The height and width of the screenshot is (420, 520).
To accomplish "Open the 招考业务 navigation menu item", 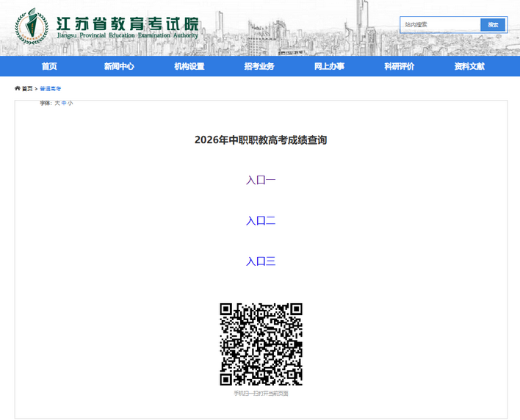I will [259, 66].
